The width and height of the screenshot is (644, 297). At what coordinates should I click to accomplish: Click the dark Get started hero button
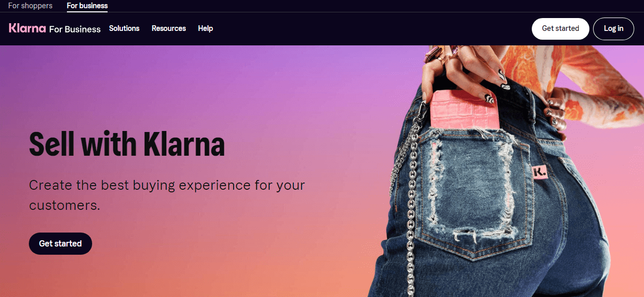(x=60, y=243)
